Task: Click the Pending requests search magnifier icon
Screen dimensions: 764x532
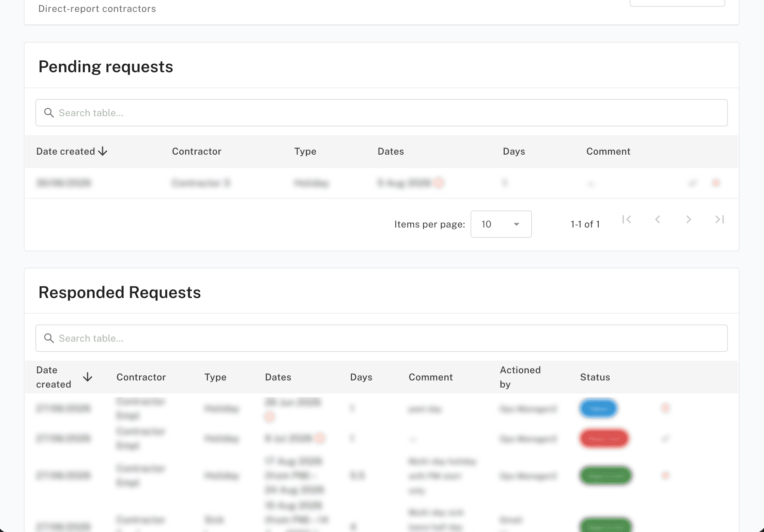Action: (x=49, y=113)
